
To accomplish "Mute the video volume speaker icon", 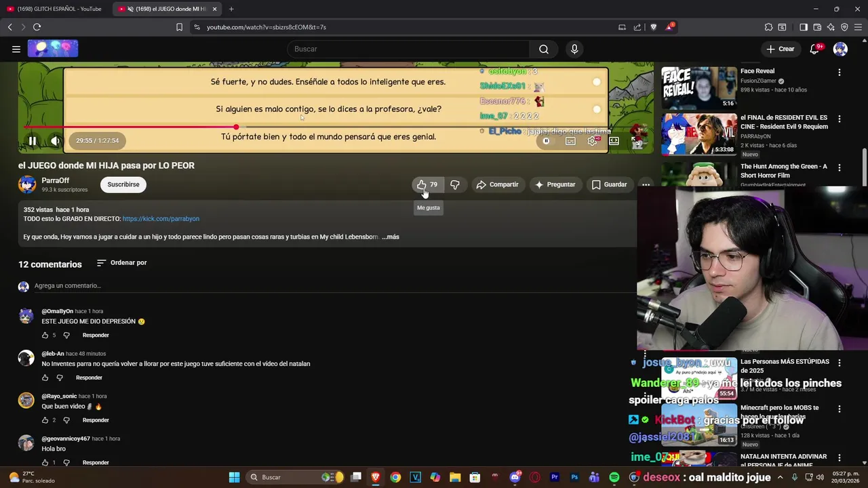I will click(x=55, y=141).
